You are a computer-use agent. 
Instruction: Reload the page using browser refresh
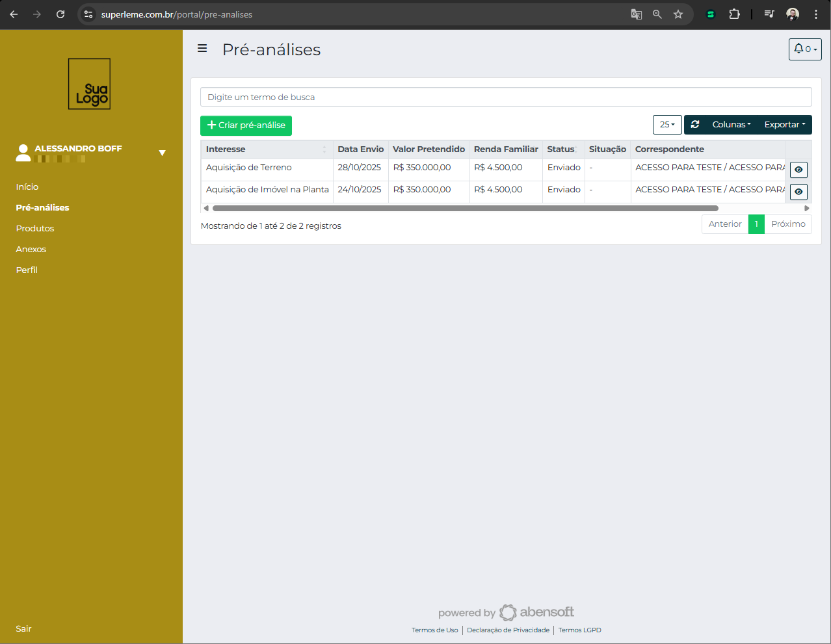[x=60, y=14]
